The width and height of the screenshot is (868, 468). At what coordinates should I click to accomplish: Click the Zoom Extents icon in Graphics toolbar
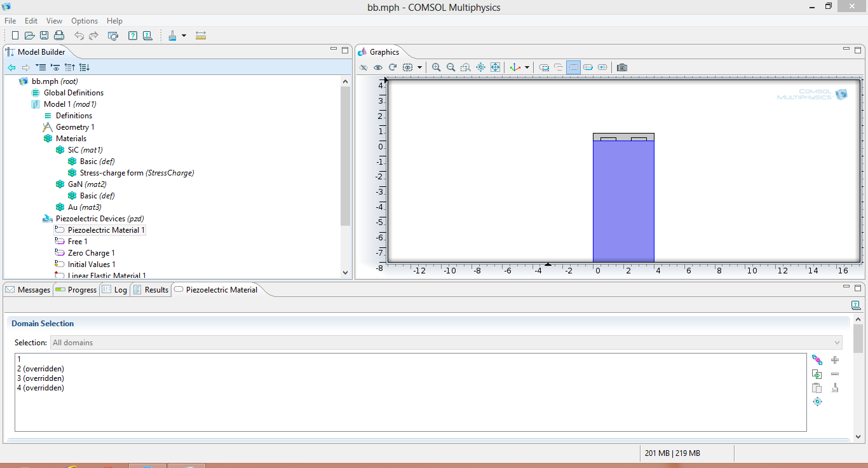(496, 67)
